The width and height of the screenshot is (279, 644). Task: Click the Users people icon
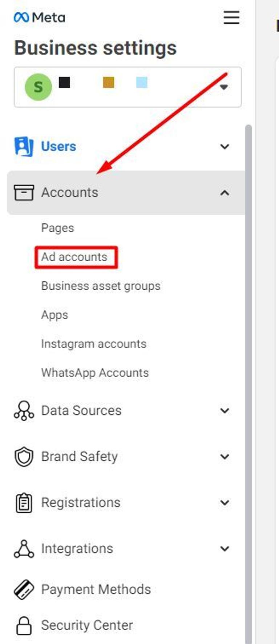pos(24,146)
